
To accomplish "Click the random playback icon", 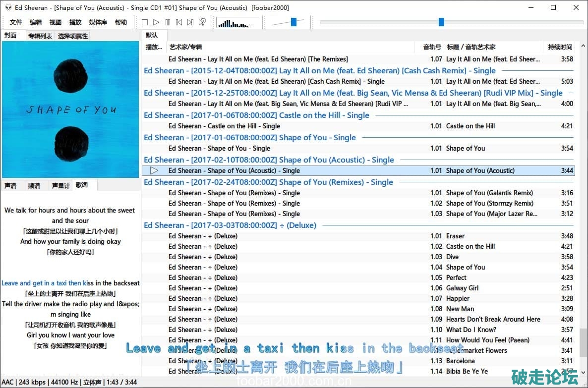I will click(202, 22).
